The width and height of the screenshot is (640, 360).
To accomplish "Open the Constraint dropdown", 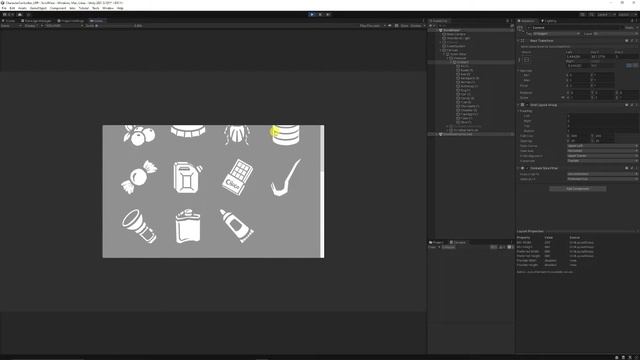I will pos(602,160).
